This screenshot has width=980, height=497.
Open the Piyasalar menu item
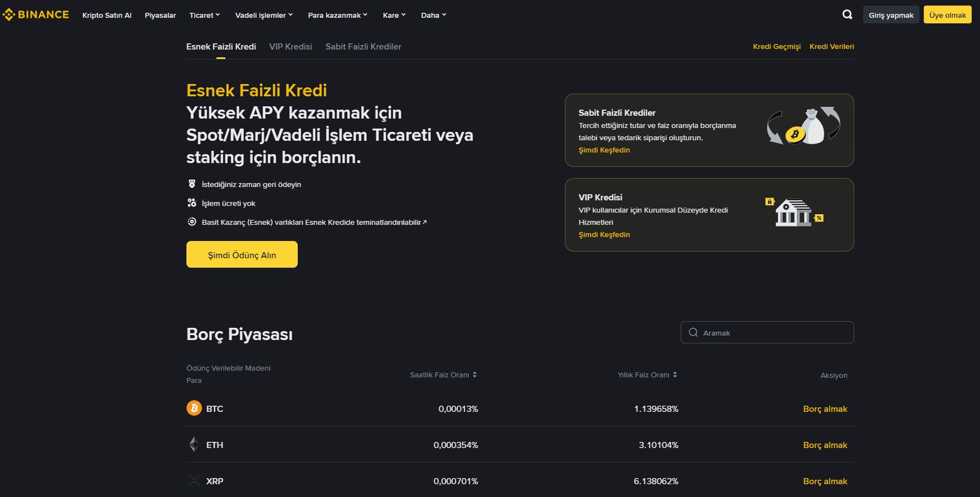(160, 15)
